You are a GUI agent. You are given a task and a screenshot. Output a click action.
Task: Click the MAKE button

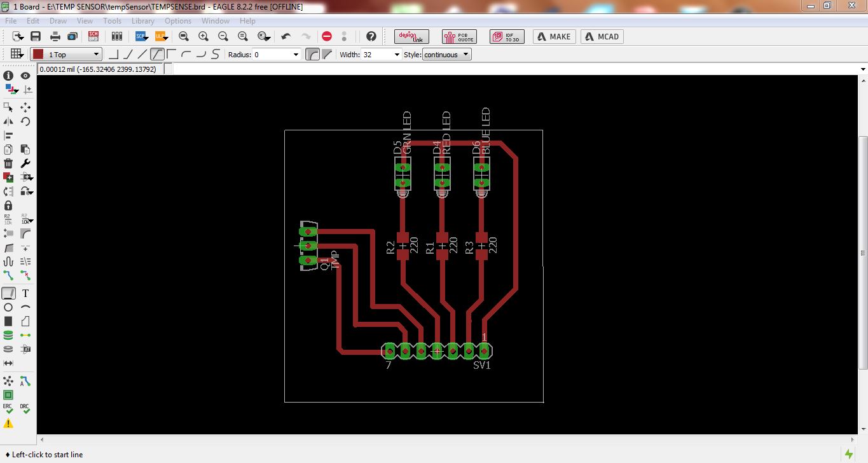point(553,36)
